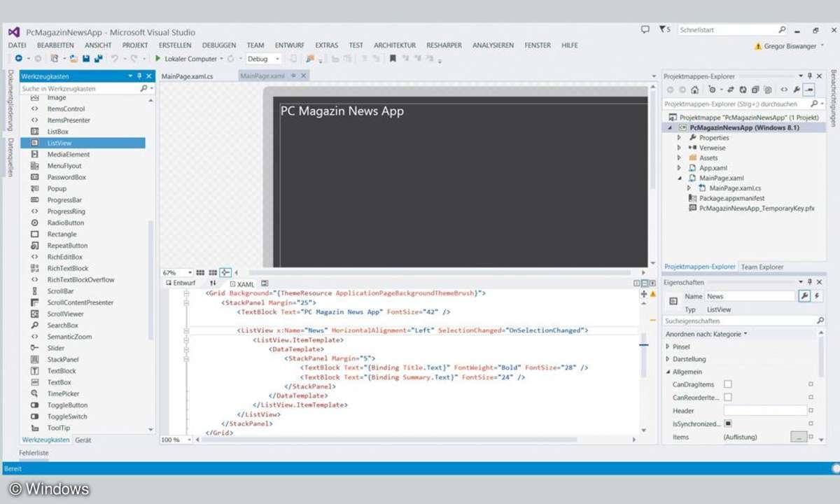The width and height of the screenshot is (840, 504).
Task: Click search icon in Sucheigenschaften field
Action: [820, 321]
